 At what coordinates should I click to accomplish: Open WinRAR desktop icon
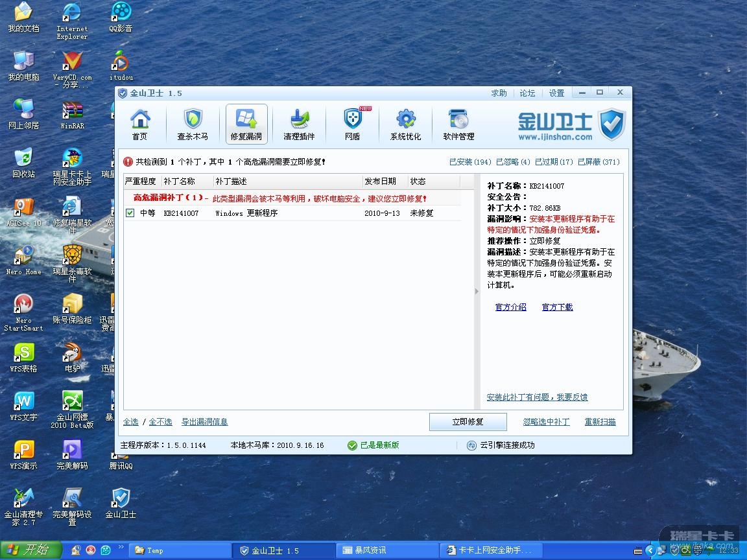(x=72, y=114)
